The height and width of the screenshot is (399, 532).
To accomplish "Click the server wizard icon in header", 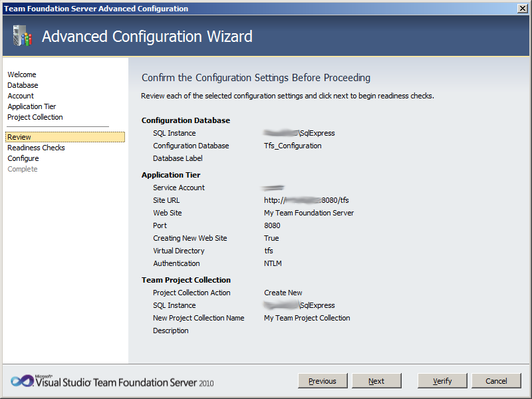I will [x=22, y=36].
